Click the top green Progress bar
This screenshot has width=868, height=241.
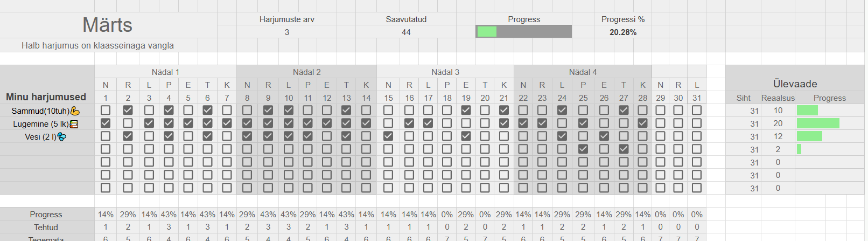pos(487,32)
